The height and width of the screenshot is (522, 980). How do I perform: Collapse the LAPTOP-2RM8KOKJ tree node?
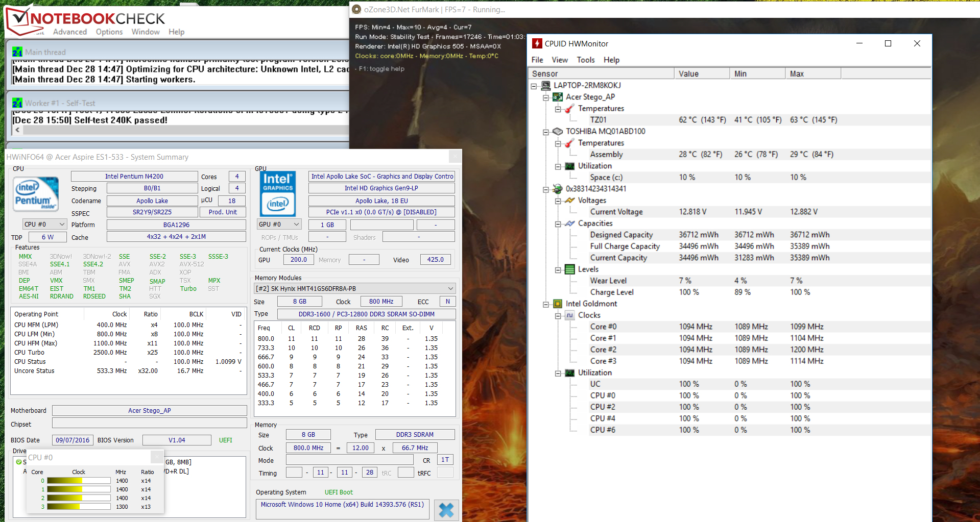pos(534,86)
